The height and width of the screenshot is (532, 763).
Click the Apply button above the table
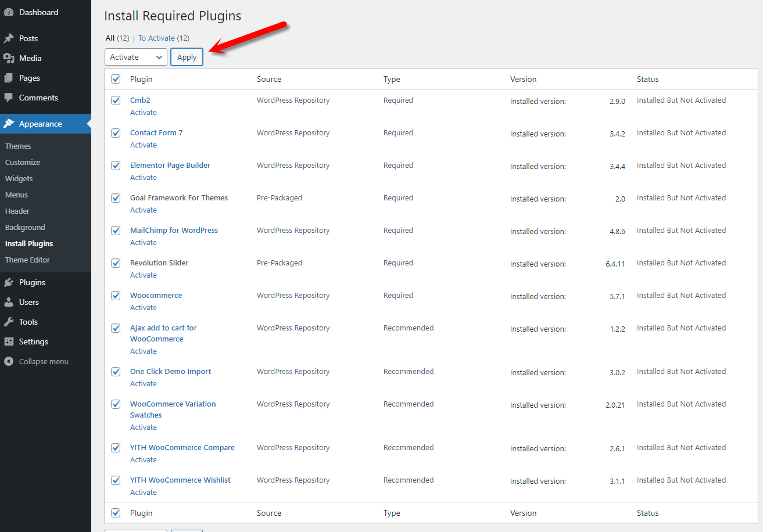pos(187,57)
